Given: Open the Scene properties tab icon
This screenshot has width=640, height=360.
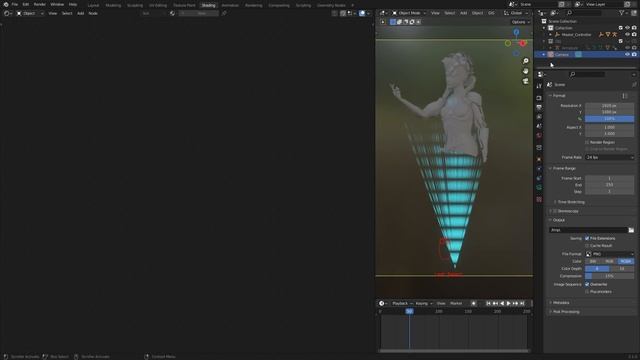Looking at the screenshot, I should (x=539, y=127).
